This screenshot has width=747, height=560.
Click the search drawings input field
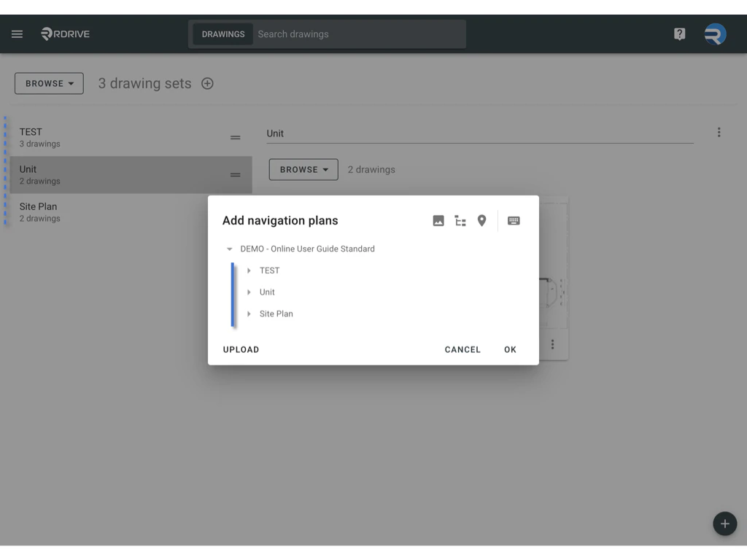pyautogui.click(x=328, y=34)
